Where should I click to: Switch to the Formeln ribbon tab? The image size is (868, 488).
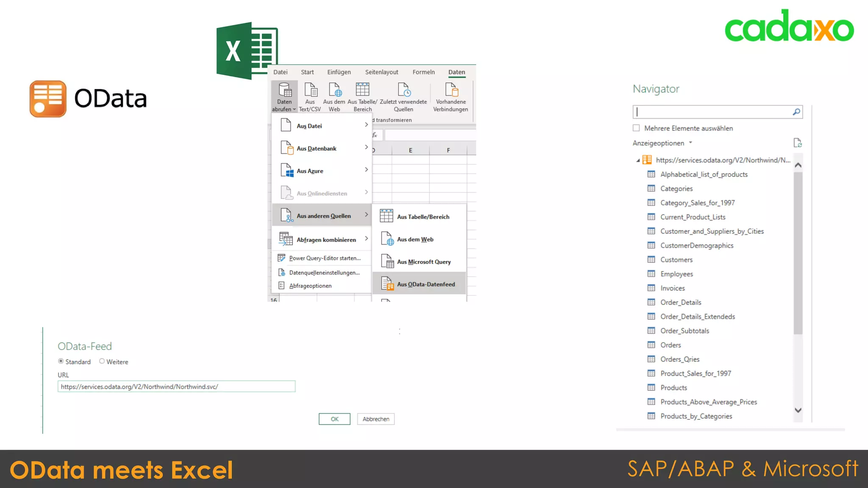pyautogui.click(x=423, y=72)
